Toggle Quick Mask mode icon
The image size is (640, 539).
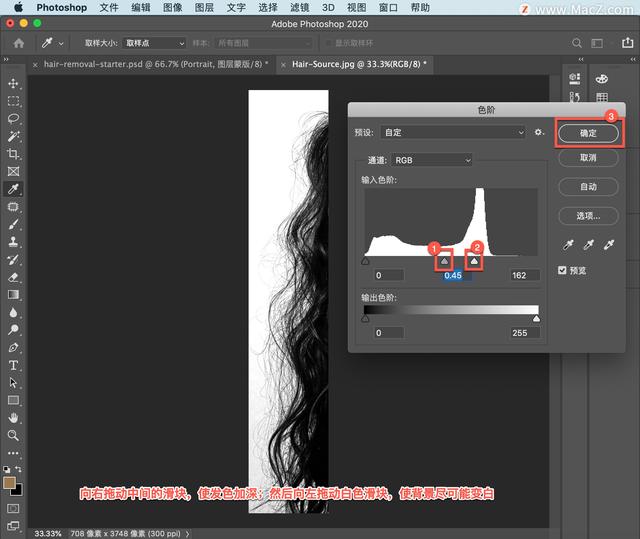13,508
